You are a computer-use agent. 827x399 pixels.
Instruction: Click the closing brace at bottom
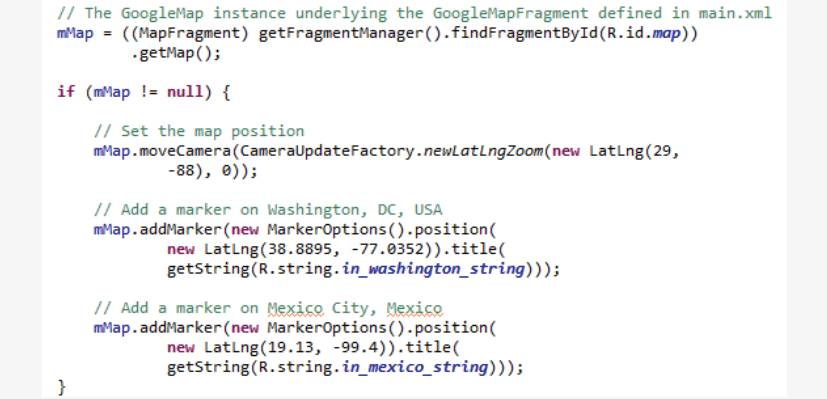(61, 387)
